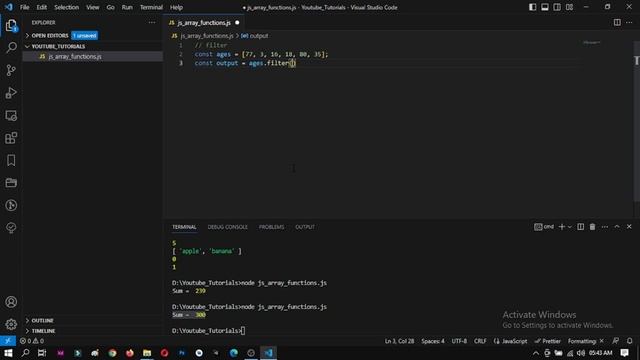Click the editor vertical scrollbar
The height and width of the screenshot is (360, 640).
[x=636, y=122]
